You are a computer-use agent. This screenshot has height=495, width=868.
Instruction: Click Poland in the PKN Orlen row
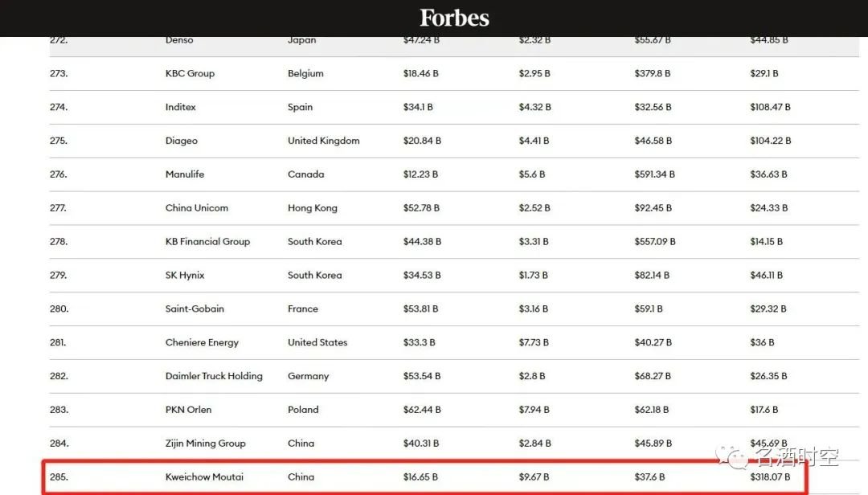[303, 410]
